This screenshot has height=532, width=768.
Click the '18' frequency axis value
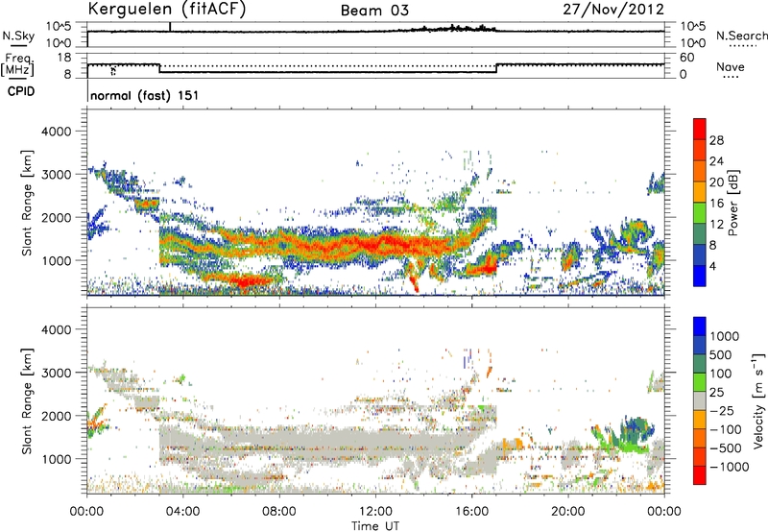(x=64, y=58)
